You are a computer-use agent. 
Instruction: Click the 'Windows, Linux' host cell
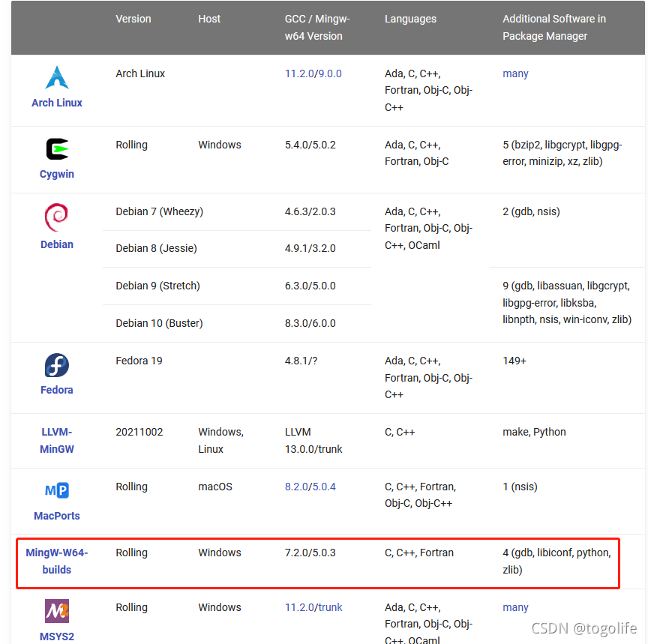click(220, 440)
